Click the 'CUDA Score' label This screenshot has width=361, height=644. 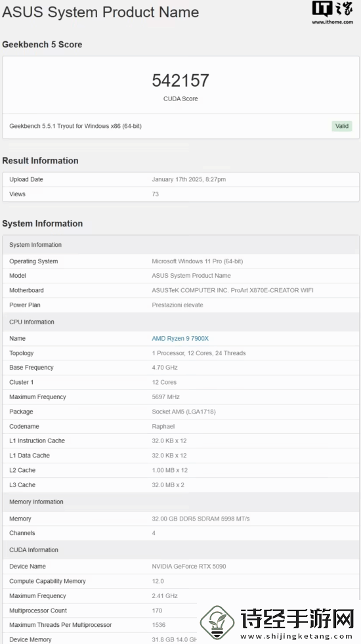click(x=180, y=98)
